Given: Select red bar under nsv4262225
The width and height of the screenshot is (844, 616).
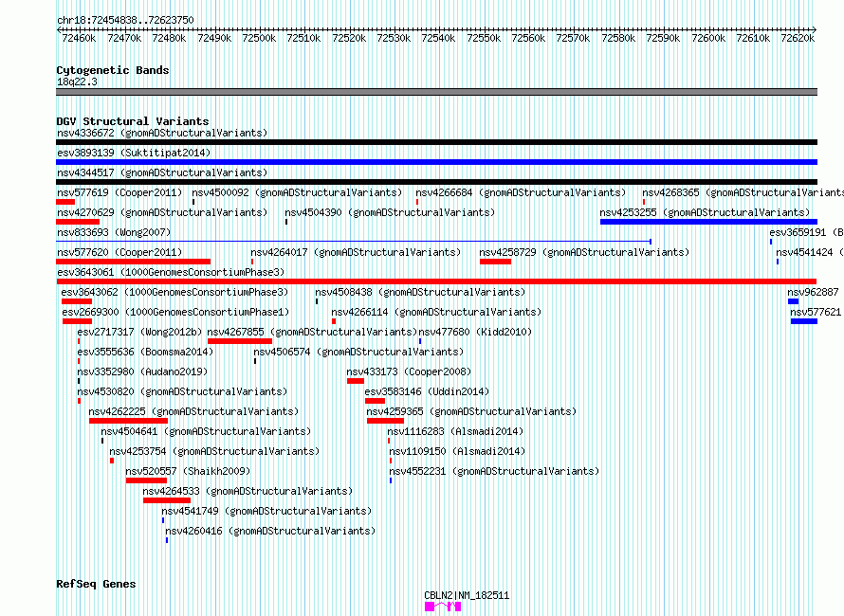Looking at the screenshot, I should coord(128,421).
